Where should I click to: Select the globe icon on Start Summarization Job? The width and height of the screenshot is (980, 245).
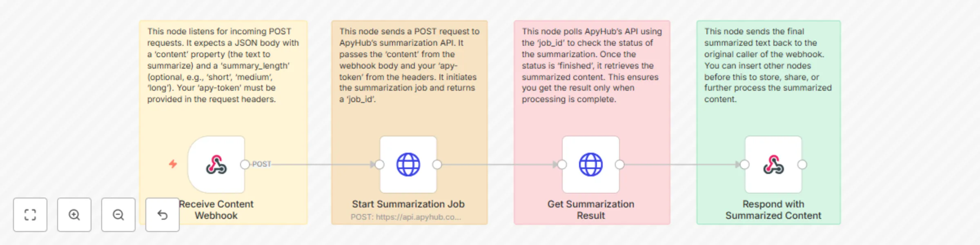(x=408, y=165)
